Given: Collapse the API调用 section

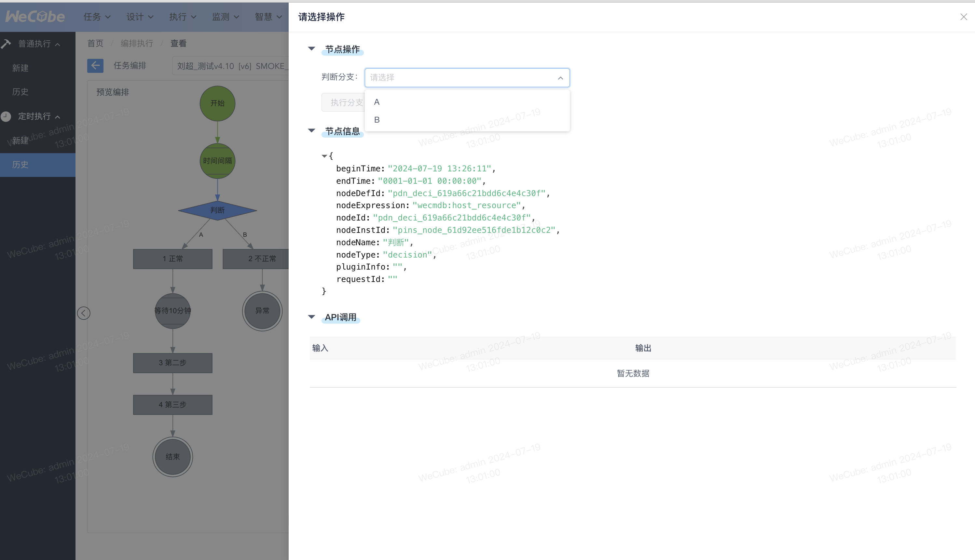Looking at the screenshot, I should click(312, 317).
